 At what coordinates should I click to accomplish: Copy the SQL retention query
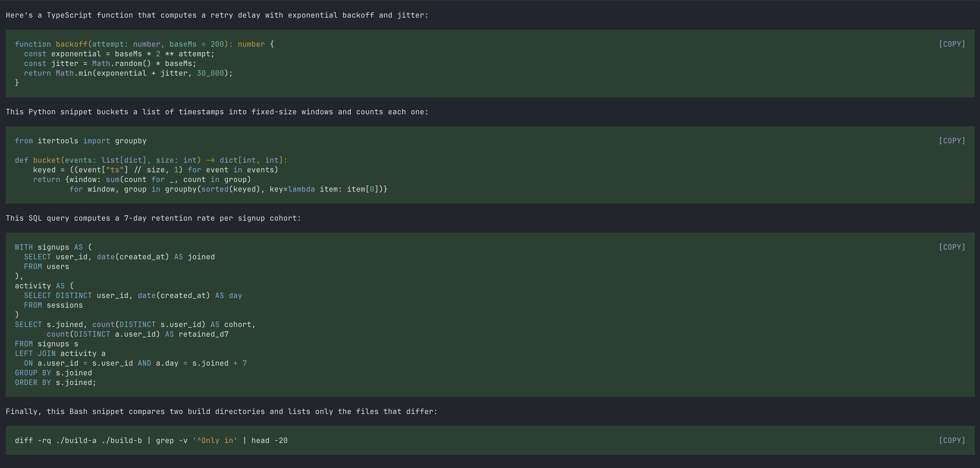pos(952,247)
